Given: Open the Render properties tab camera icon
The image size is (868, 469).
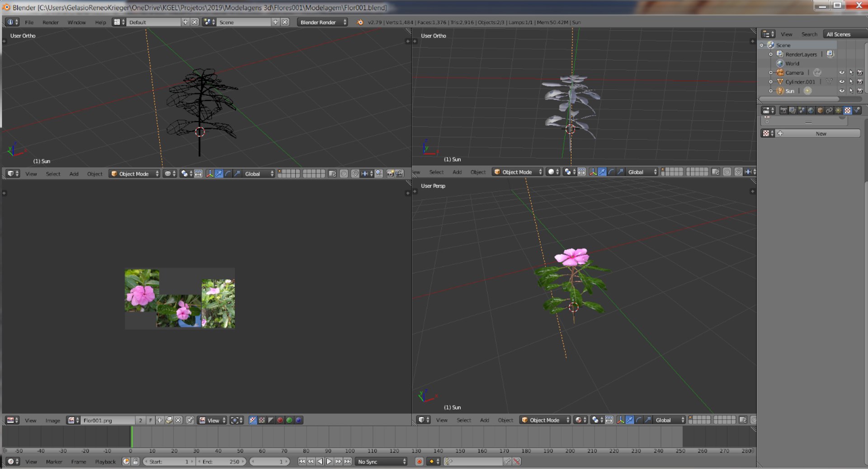Looking at the screenshot, I should [784, 110].
